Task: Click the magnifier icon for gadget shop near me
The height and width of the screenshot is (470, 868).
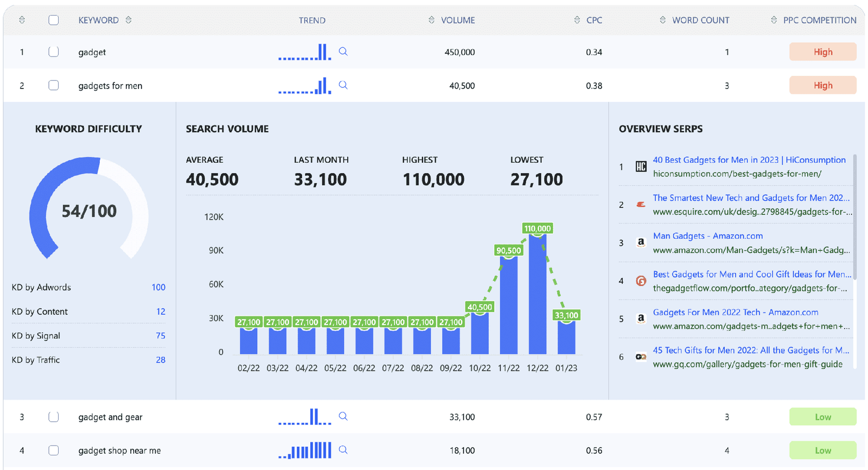Action: click(343, 450)
